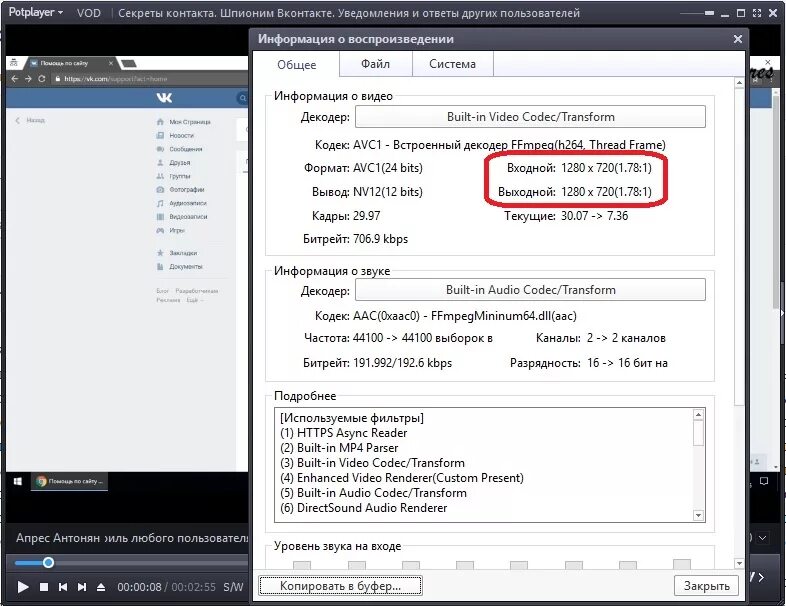Click the browser reload icon in video
The height and width of the screenshot is (606, 786).
coord(42,79)
